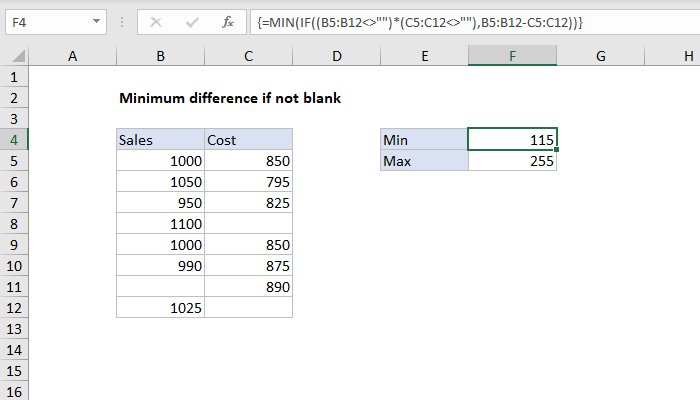Select column A header
Image resolution: width=700 pixels, height=400 pixels.
click(x=72, y=56)
